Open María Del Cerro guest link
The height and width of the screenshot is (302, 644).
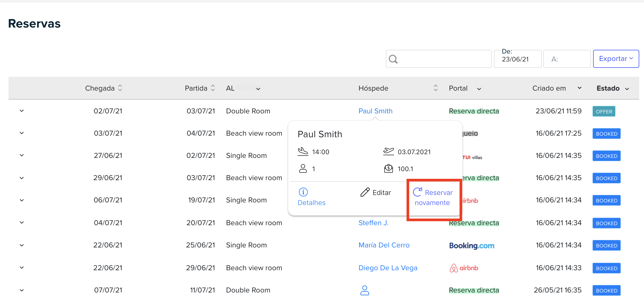point(384,245)
